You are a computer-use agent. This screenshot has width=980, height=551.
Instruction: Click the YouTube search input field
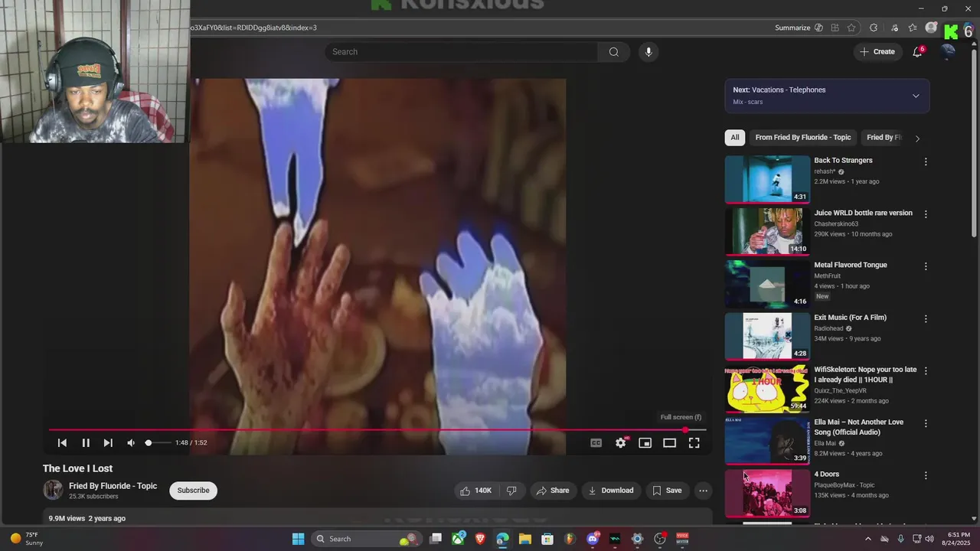pos(461,52)
